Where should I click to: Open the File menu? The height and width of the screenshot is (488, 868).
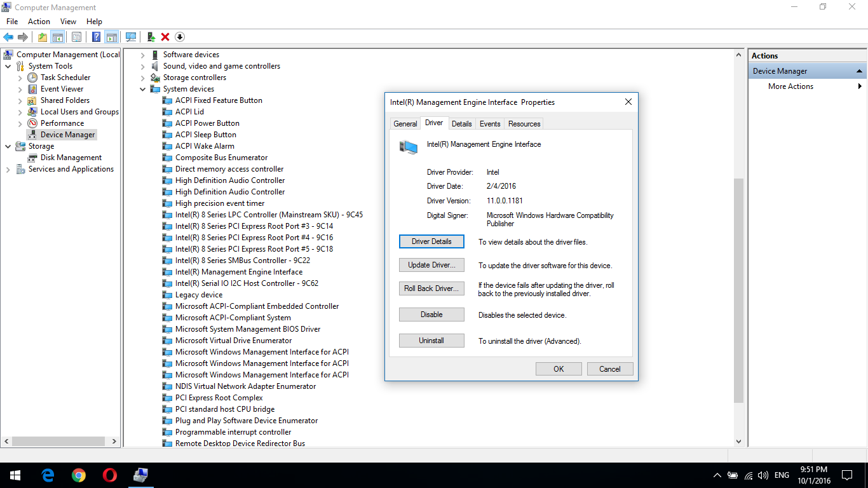[12, 22]
